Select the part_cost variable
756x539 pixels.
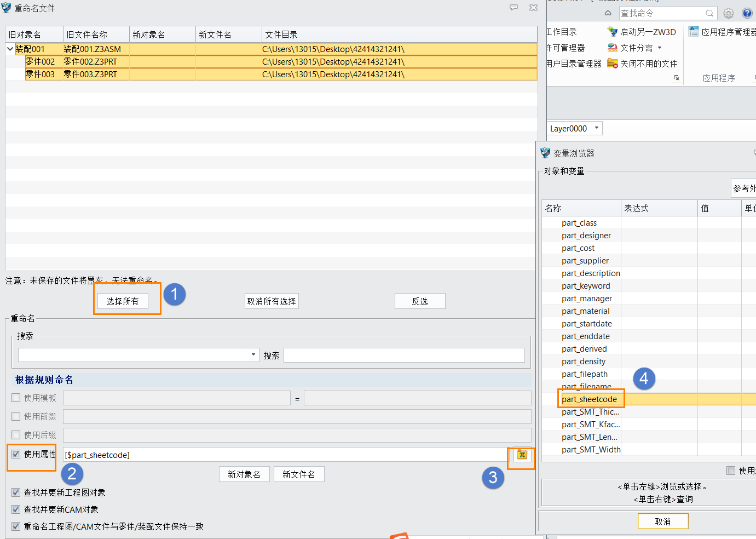point(578,248)
